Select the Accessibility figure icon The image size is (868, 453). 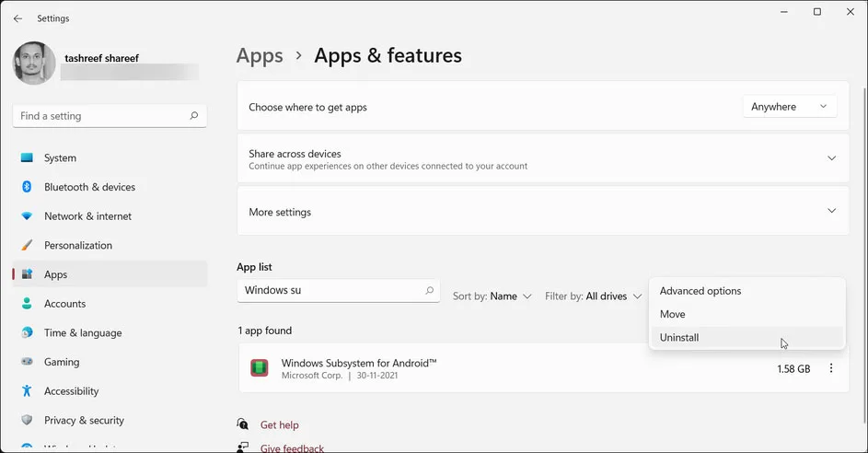[x=27, y=391]
